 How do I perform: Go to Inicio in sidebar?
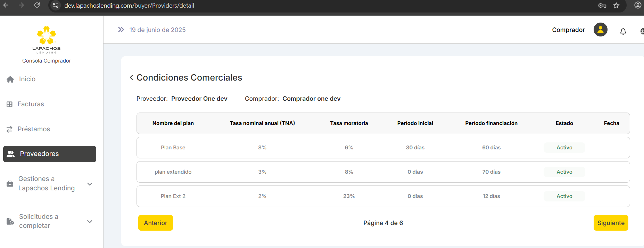(27, 79)
